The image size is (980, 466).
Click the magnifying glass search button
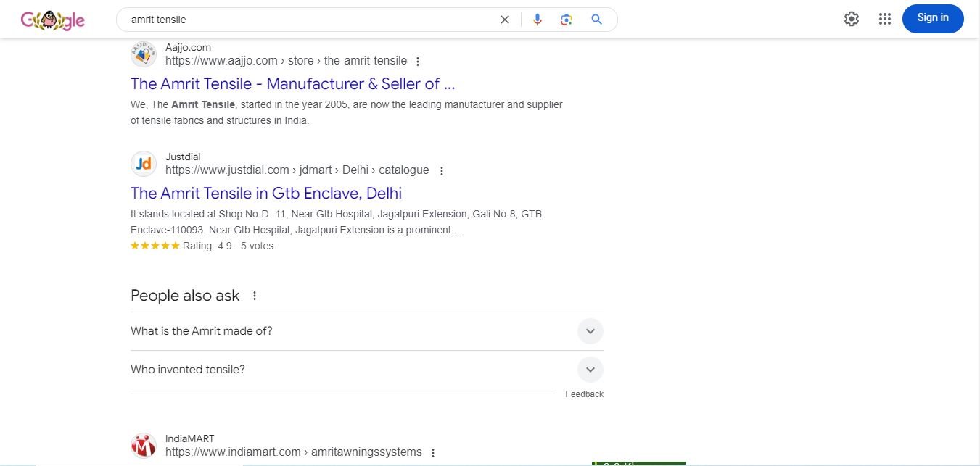[x=596, y=20]
